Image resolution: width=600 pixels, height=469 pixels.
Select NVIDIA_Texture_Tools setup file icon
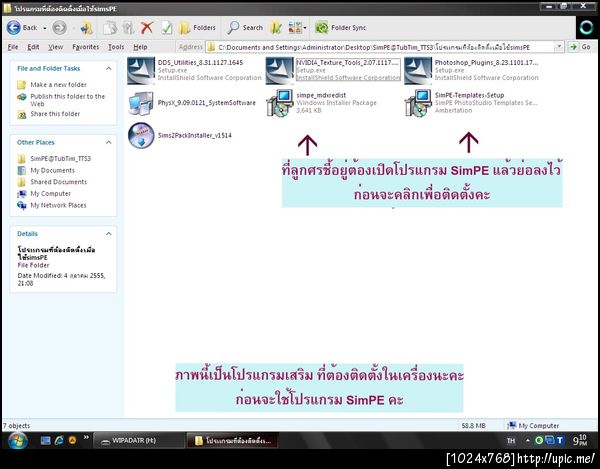coord(279,71)
